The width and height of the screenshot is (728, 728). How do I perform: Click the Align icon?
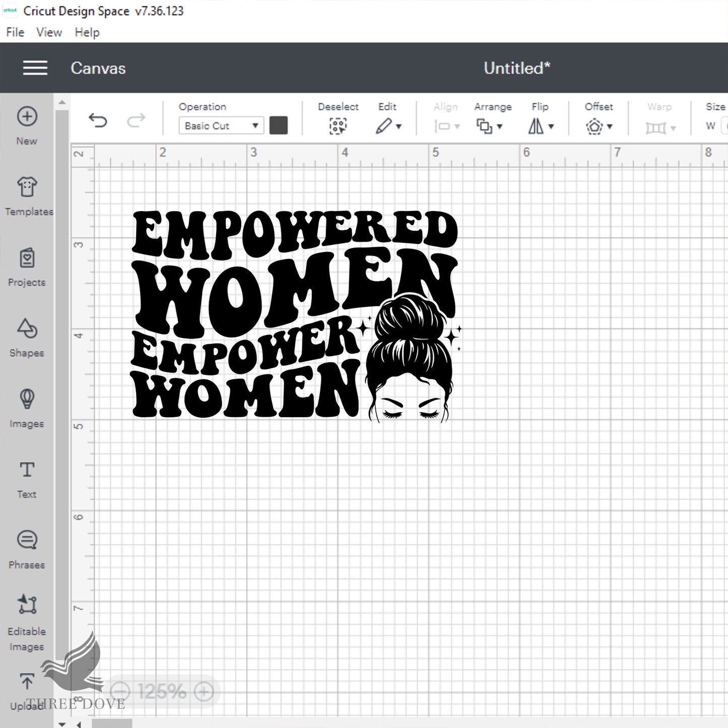coord(443,126)
